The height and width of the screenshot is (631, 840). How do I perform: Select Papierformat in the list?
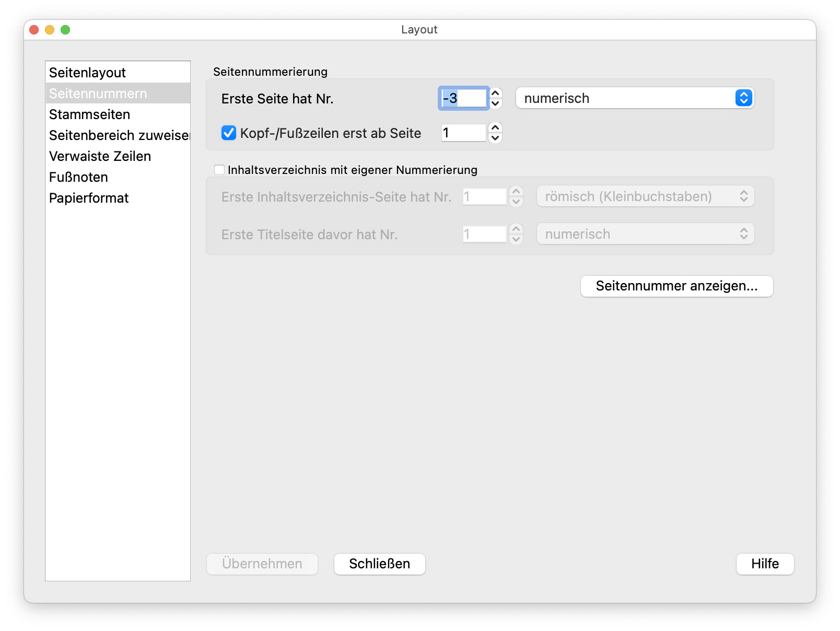point(89,198)
